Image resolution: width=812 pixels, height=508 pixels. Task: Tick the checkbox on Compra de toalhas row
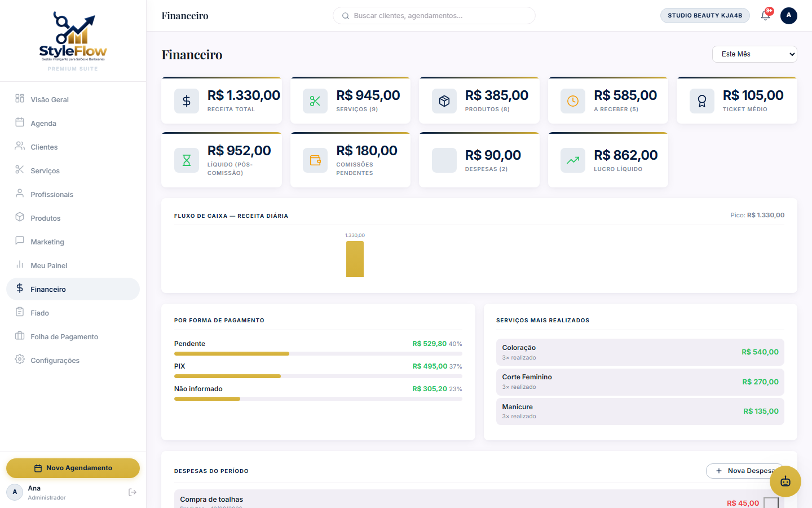tap(771, 503)
